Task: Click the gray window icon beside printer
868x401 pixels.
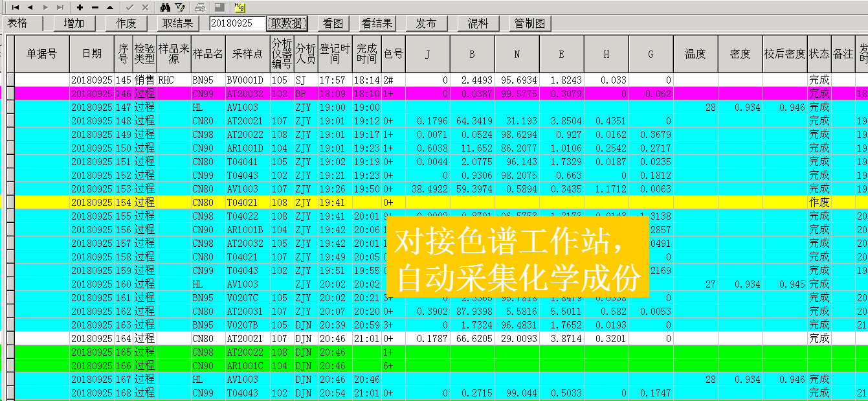Action: coord(219,7)
